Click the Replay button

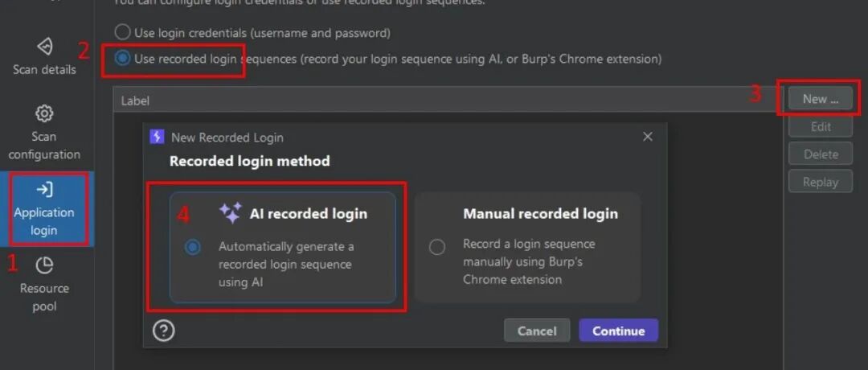point(820,182)
